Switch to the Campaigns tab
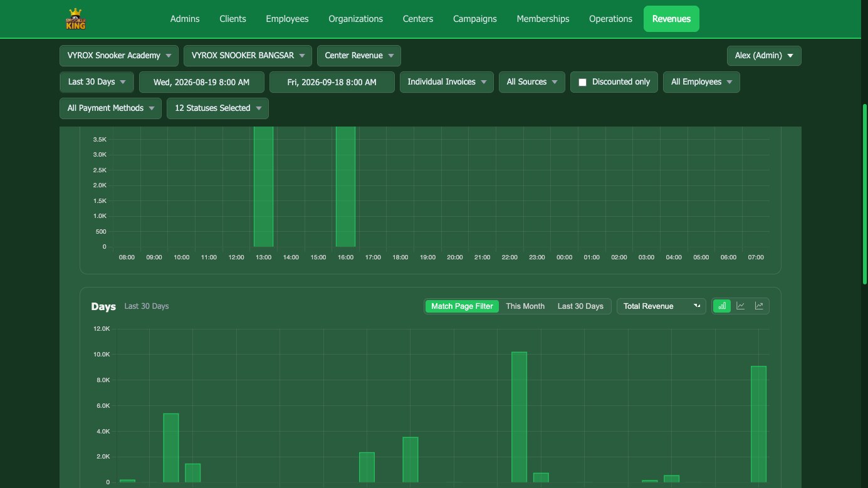Screen dimensions: 868x488 [475, 19]
